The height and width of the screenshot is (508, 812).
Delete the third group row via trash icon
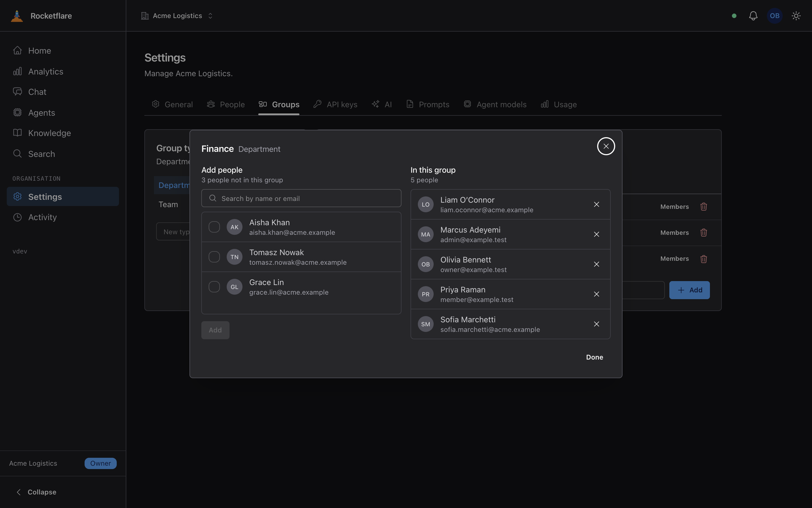tap(704, 259)
